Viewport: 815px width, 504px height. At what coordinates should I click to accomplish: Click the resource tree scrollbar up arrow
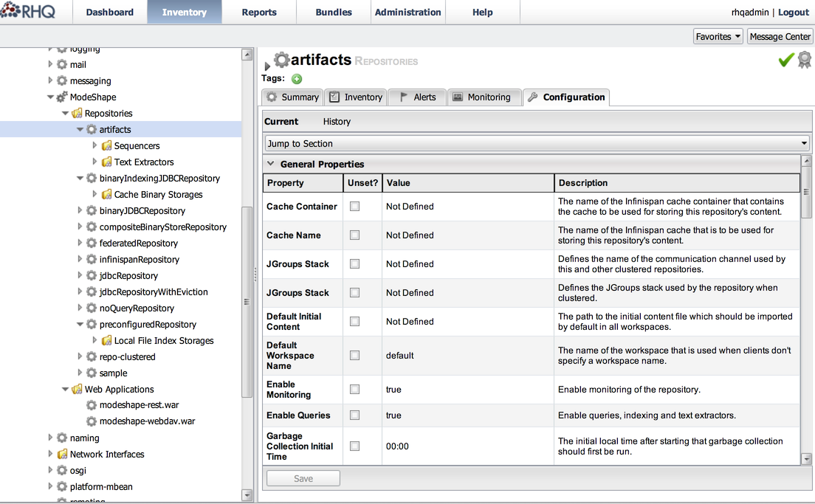pos(247,54)
